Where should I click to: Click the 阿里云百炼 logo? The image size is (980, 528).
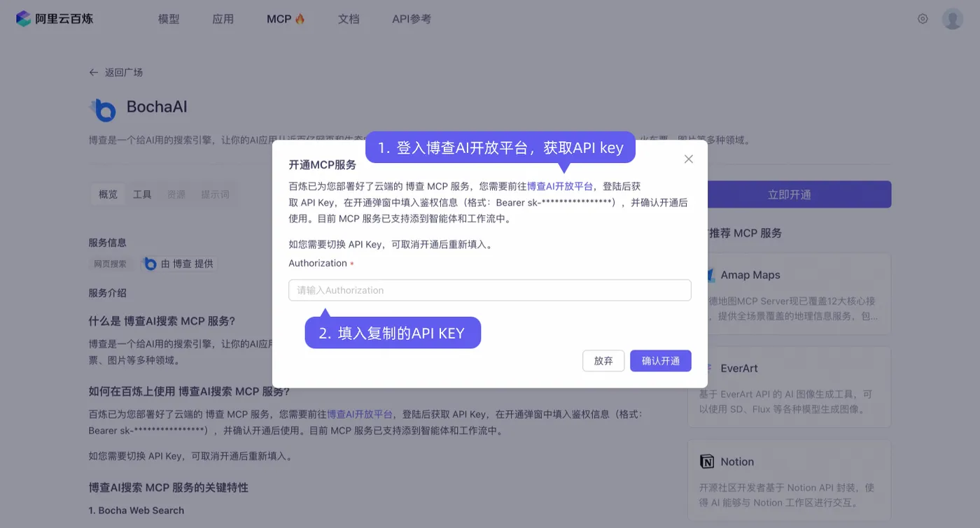click(55, 19)
